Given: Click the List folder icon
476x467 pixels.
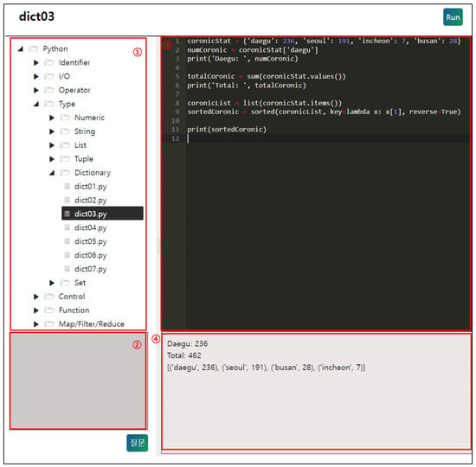Looking at the screenshot, I should [65, 145].
